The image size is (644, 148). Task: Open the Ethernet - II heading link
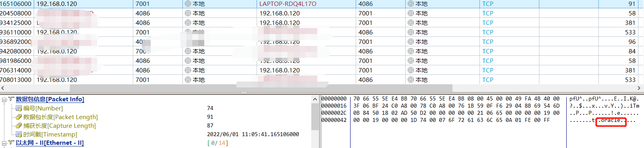click(x=50, y=143)
